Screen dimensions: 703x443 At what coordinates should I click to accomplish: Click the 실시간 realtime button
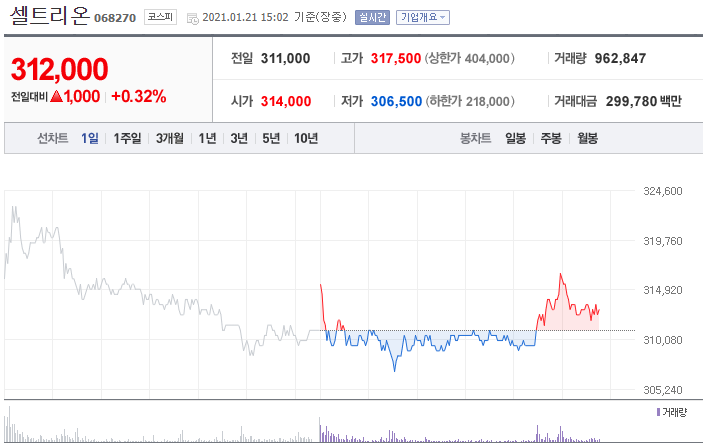click(x=372, y=17)
